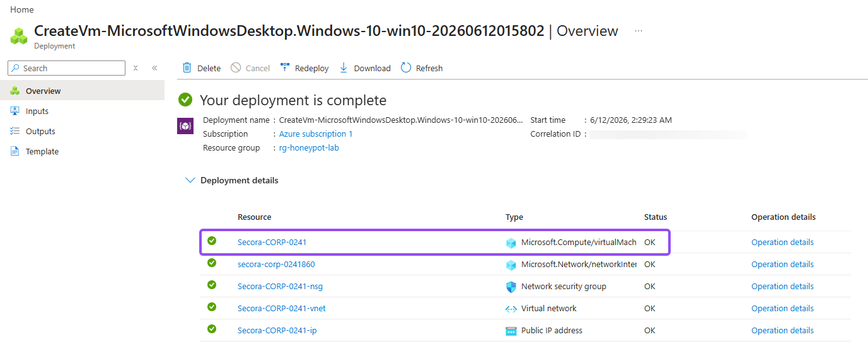Collapse the Deployment details section
Image resolution: width=868 pixels, height=349 pixels.
pos(190,180)
